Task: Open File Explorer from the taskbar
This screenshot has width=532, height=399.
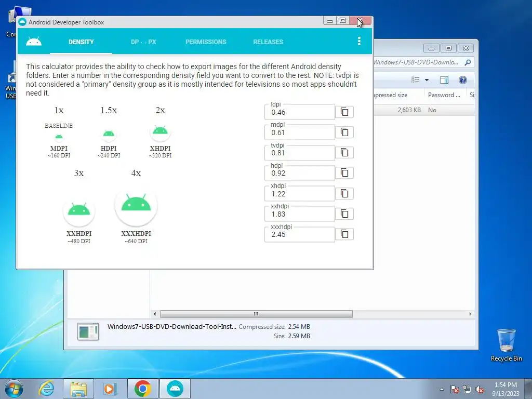Action: pos(78,389)
